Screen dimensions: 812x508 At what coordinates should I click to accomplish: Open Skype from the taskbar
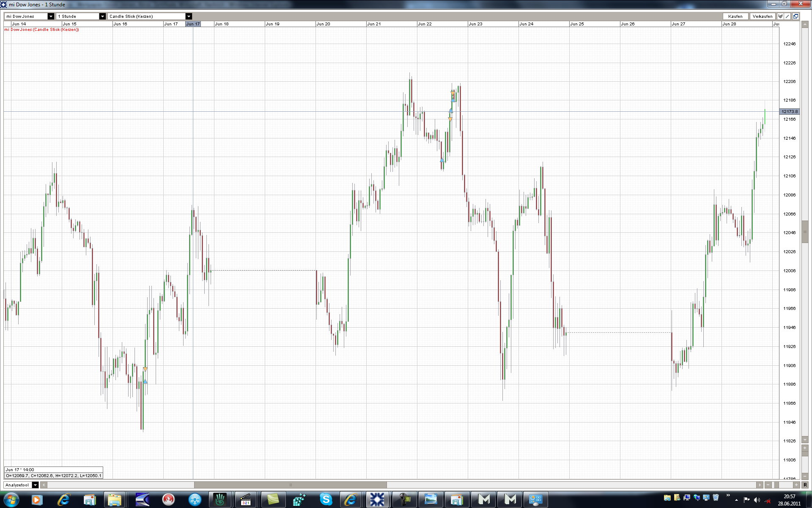326,500
